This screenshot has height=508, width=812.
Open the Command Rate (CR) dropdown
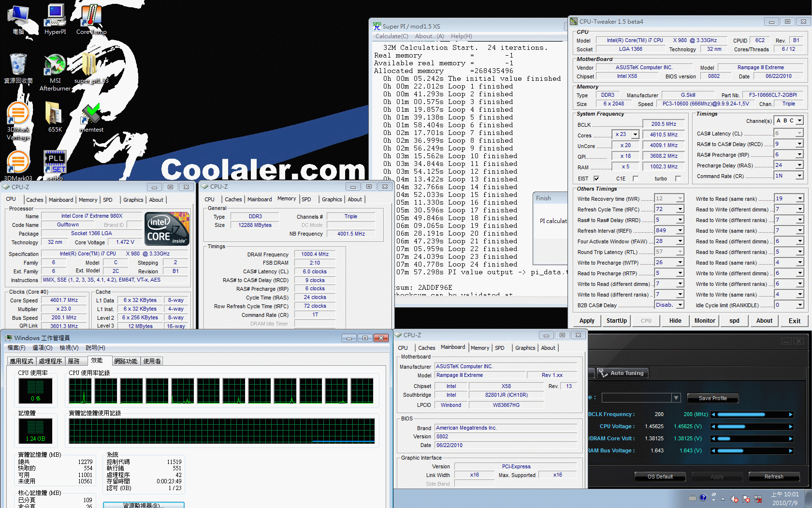pyautogui.click(x=799, y=176)
